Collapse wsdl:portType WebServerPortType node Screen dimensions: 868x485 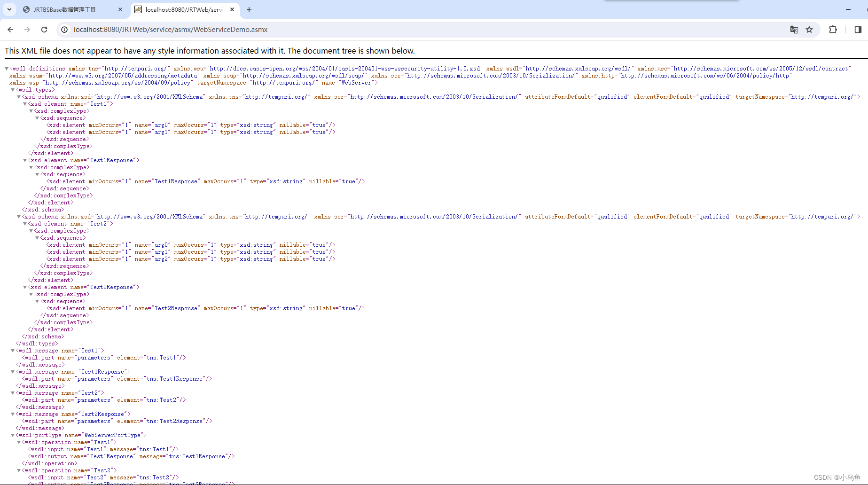click(x=13, y=435)
